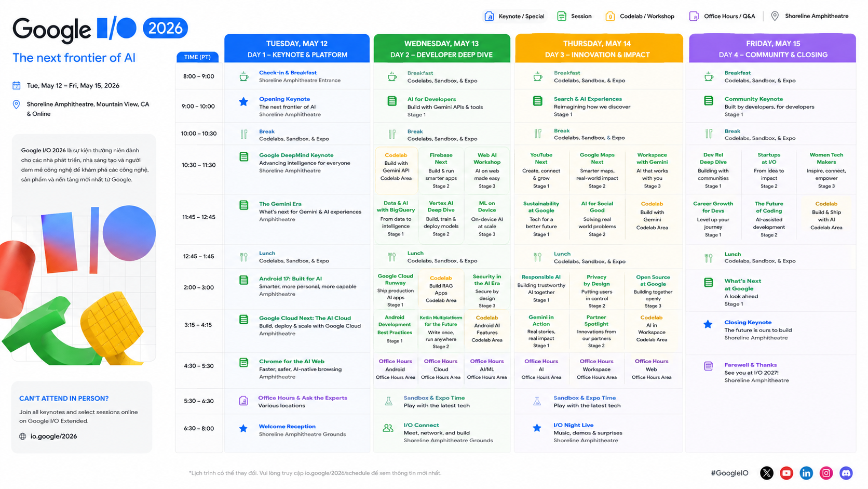Click the Shoreline Amphitheatre pin icon in legend
868x489 pixels.
pyautogui.click(x=775, y=16)
